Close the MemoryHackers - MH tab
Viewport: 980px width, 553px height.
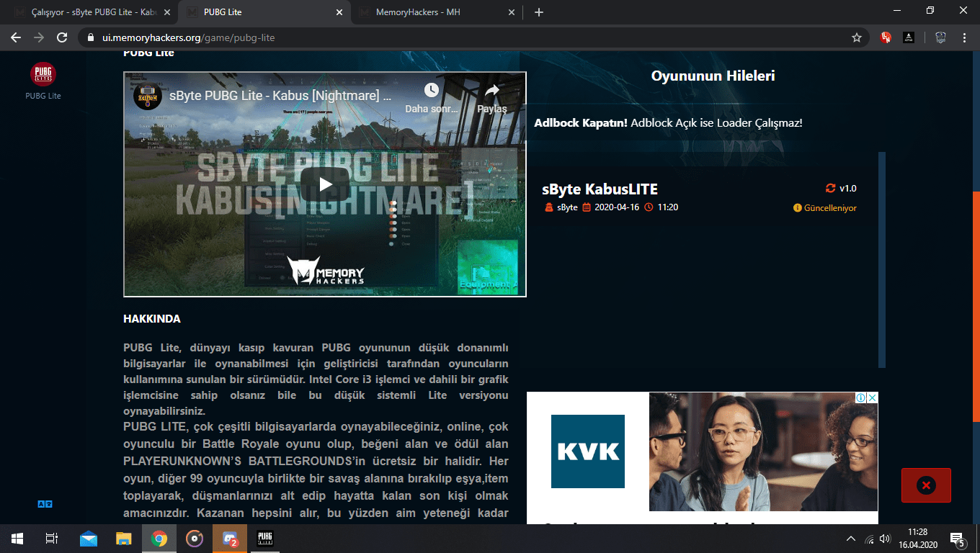pos(512,12)
